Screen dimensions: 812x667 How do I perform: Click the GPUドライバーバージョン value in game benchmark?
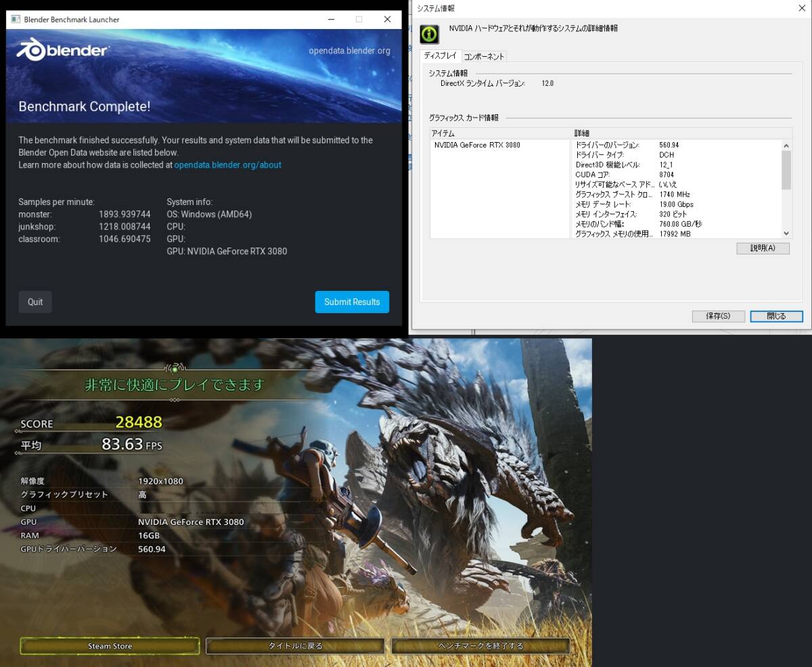click(x=152, y=549)
